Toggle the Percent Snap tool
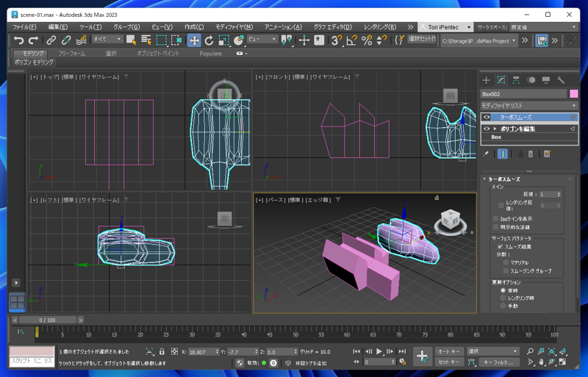 [367, 40]
